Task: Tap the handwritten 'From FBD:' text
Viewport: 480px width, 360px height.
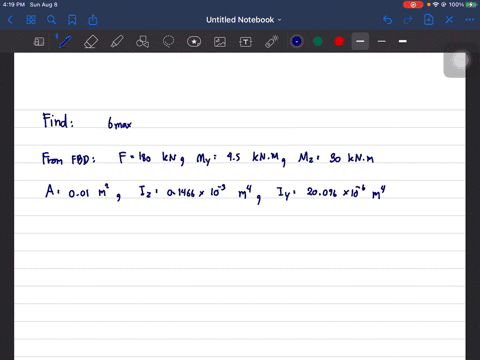Action: [68, 159]
